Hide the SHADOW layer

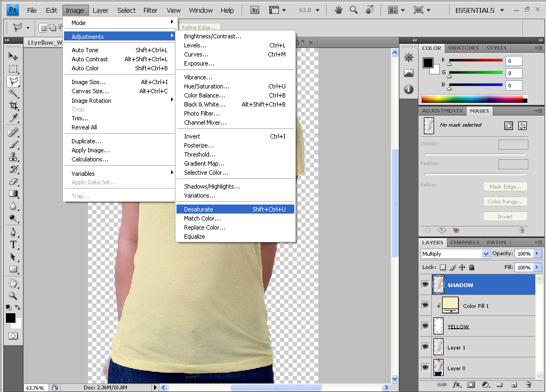[425, 284]
